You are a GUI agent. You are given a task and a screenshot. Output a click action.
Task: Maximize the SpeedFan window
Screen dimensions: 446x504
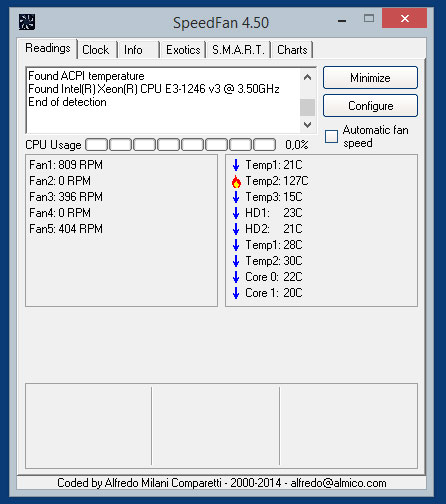pos(369,18)
